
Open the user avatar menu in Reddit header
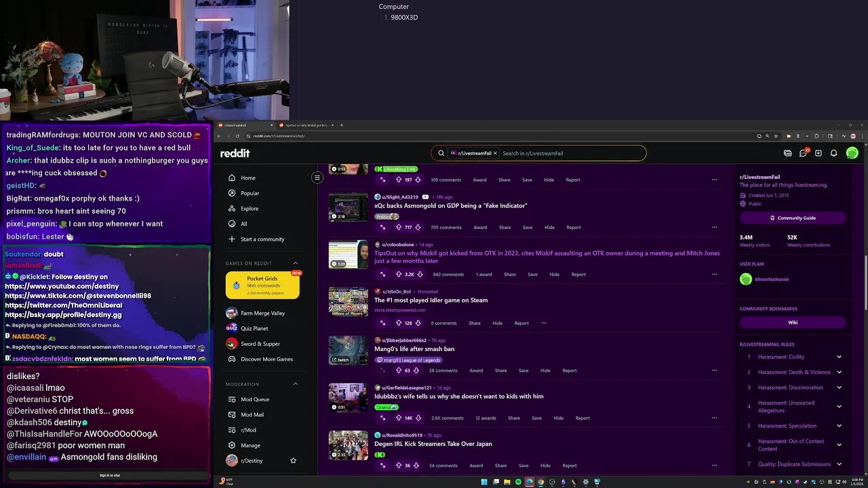pos(852,153)
